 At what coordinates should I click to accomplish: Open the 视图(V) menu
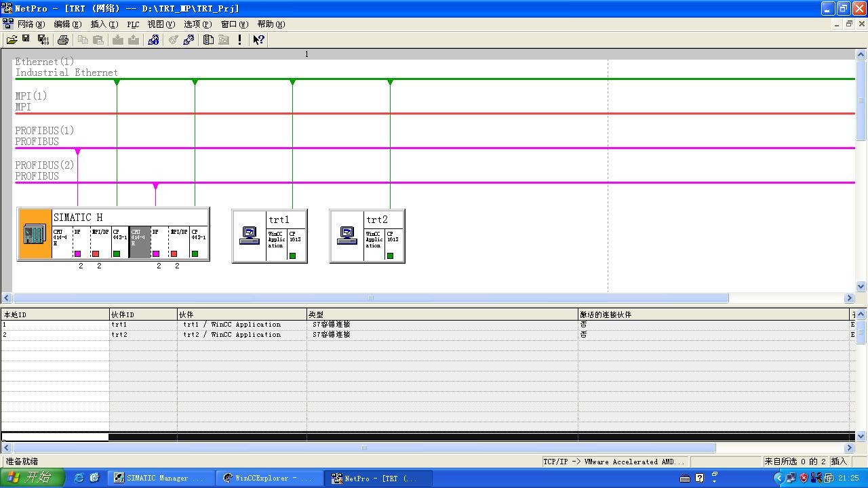[x=161, y=24]
